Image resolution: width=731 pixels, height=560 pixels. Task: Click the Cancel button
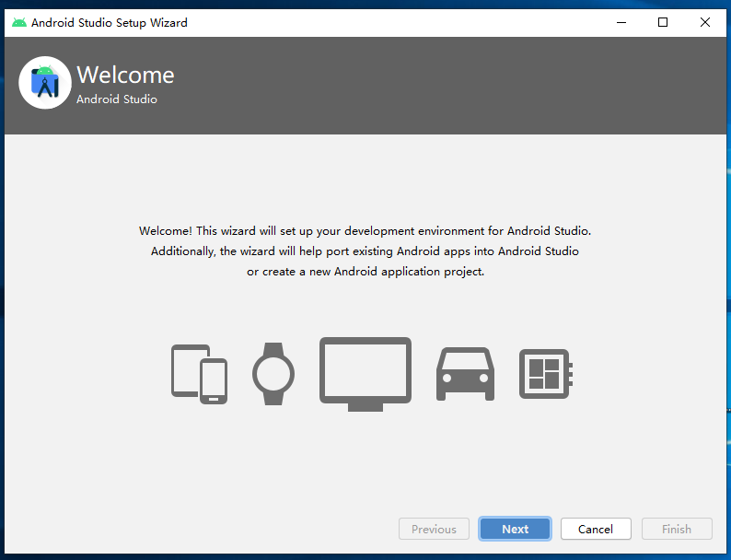(596, 529)
